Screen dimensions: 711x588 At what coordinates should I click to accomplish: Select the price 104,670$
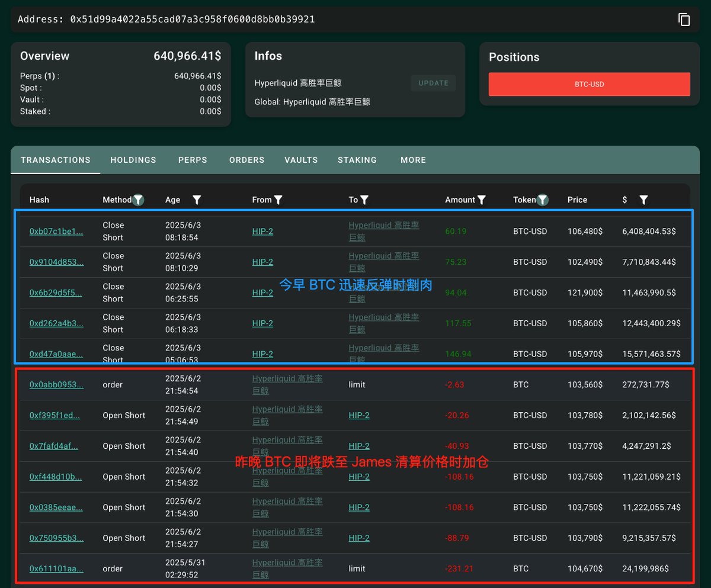[585, 569]
